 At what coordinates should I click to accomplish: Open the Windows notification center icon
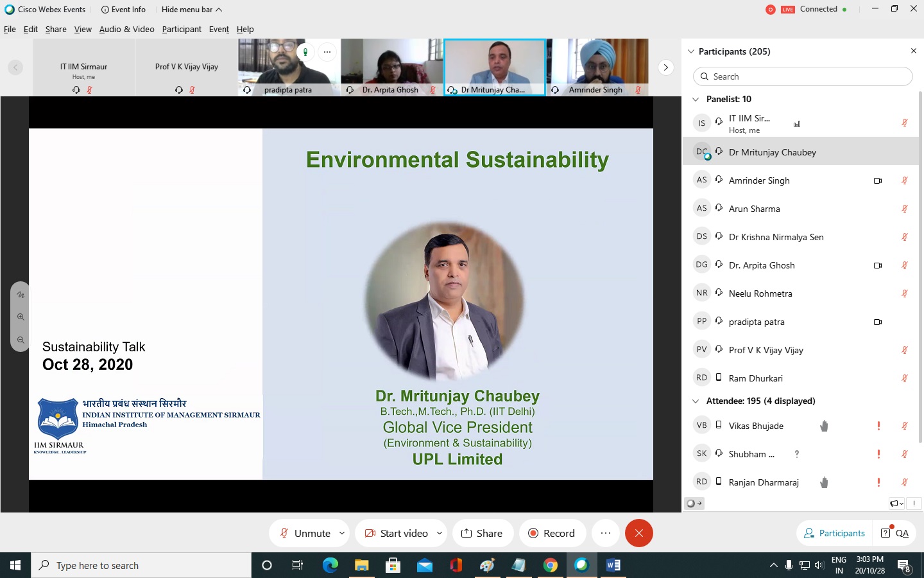click(905, 566)
